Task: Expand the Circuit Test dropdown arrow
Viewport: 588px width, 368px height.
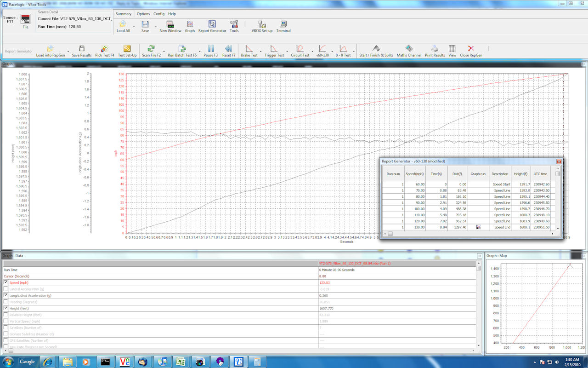Action: pos(312,51)
